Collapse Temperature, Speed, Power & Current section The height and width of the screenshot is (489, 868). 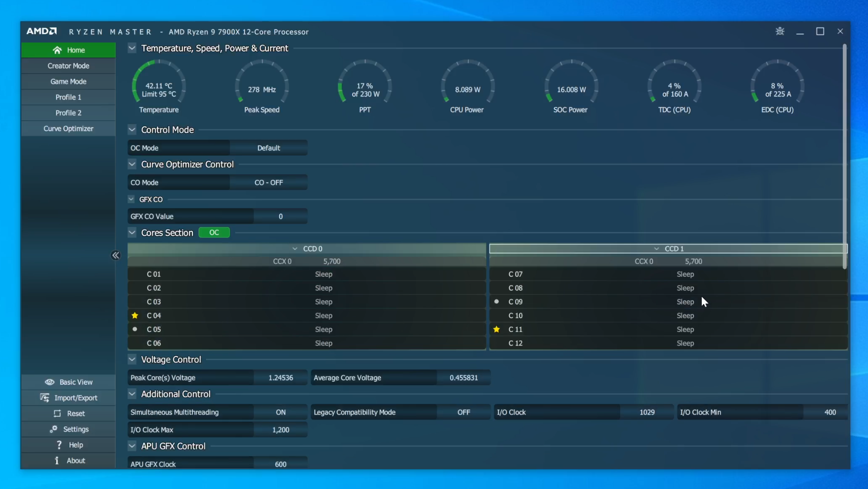click(x=132, y=48)
